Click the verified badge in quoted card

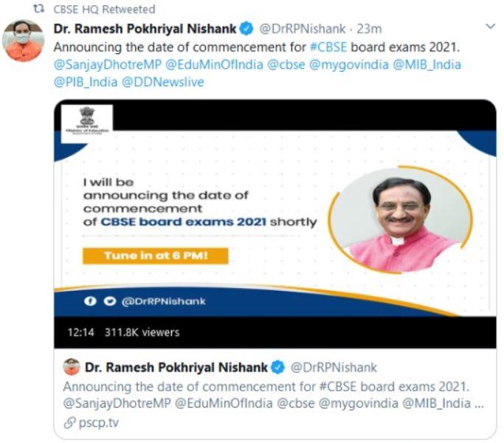click(277, 368)
